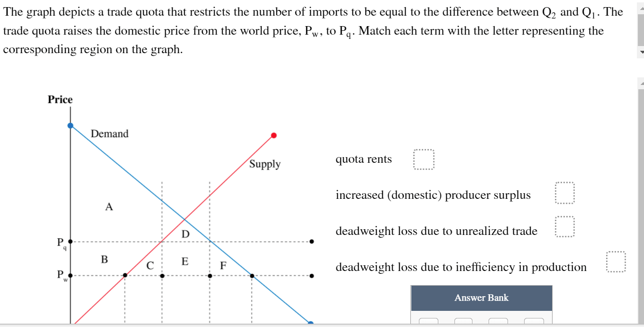Click region C on the graph
The width and height of the screenshot is (644, 327).
coord(150,266)
